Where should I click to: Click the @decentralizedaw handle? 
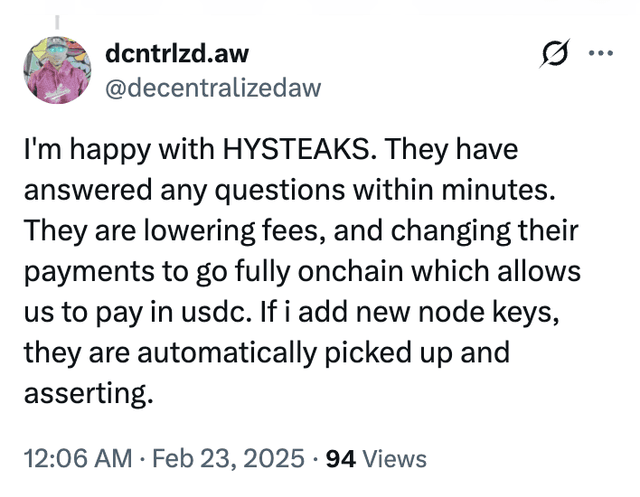213,88
